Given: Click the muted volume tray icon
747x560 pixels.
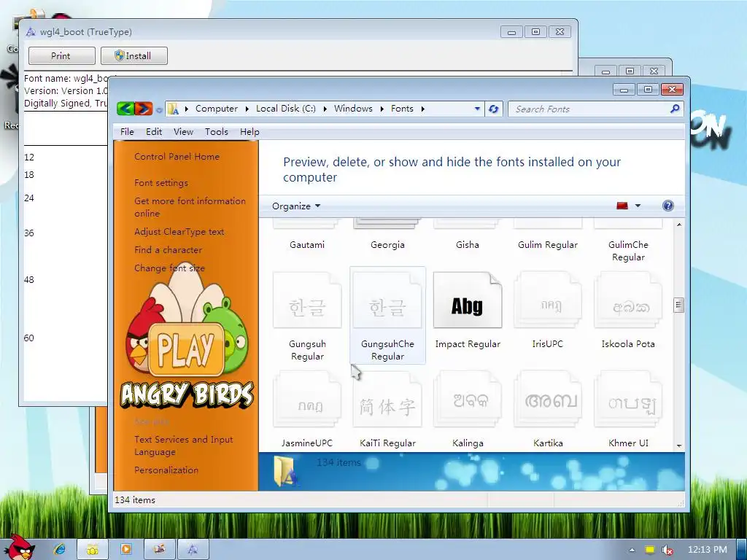Looking at the screenshot, I should (667, 550).
